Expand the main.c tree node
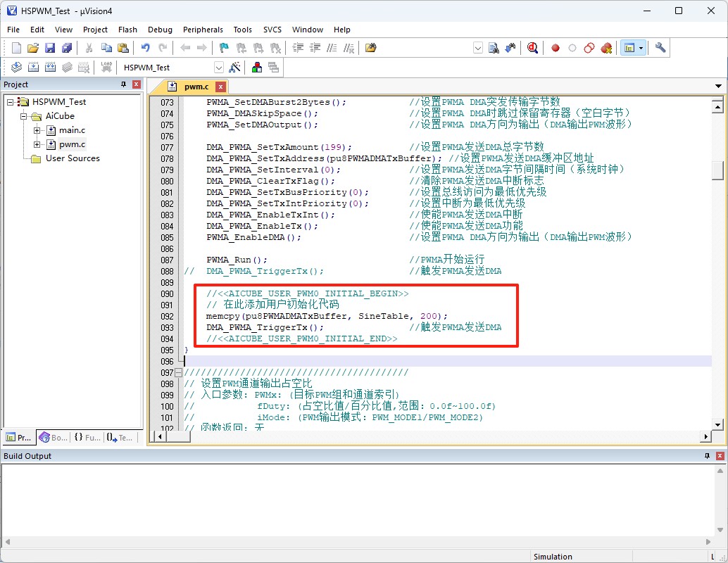The height and width of the screenshot is (563, 728). (37, 130)
